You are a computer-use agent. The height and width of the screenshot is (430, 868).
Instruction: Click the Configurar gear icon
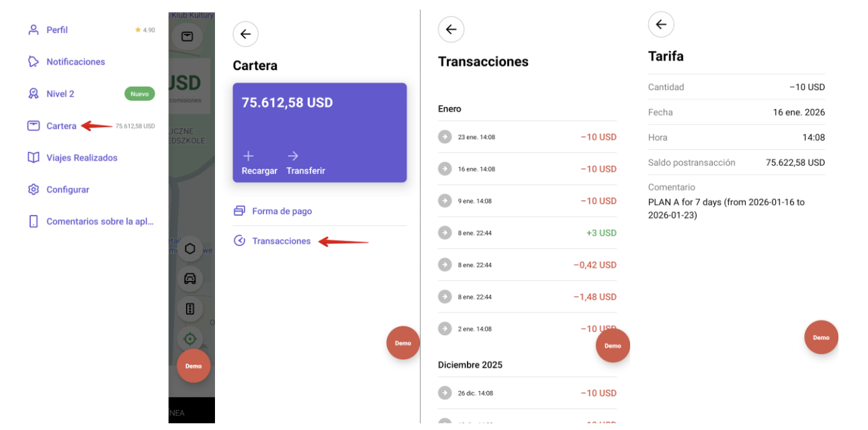[34, 190]
